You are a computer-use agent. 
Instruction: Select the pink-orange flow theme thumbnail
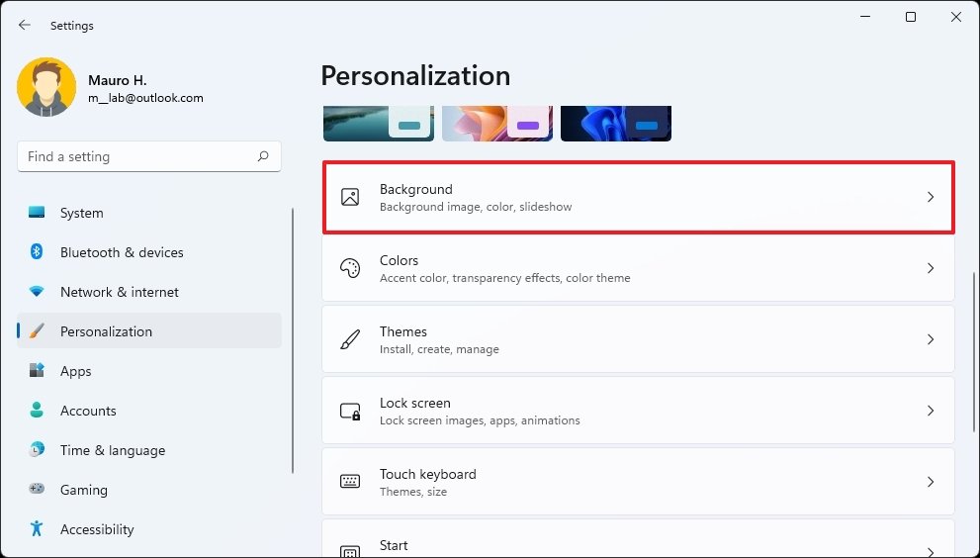tap(497, 124)
